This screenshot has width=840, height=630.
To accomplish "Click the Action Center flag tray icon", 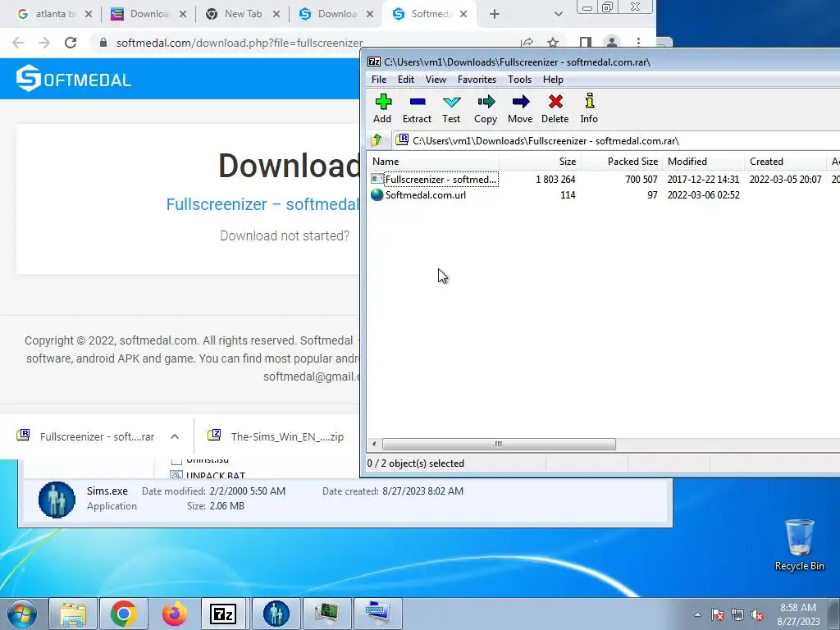I will click(718, 615).
